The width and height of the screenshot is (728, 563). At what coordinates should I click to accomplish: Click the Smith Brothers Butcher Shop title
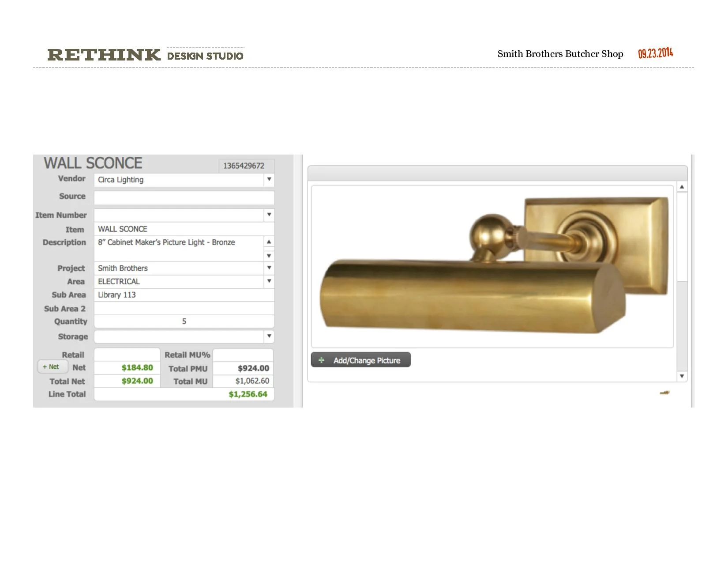(x=560, y=54)
